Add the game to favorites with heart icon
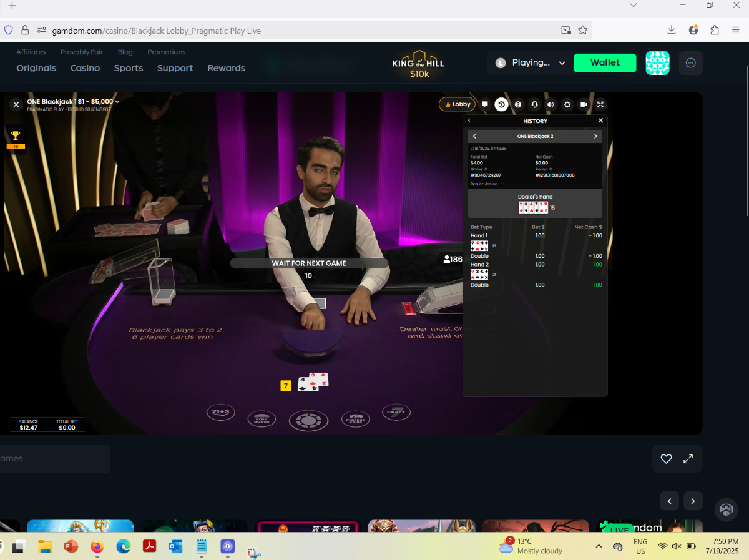This screenshot has height=560, width=749. (666, 459)
